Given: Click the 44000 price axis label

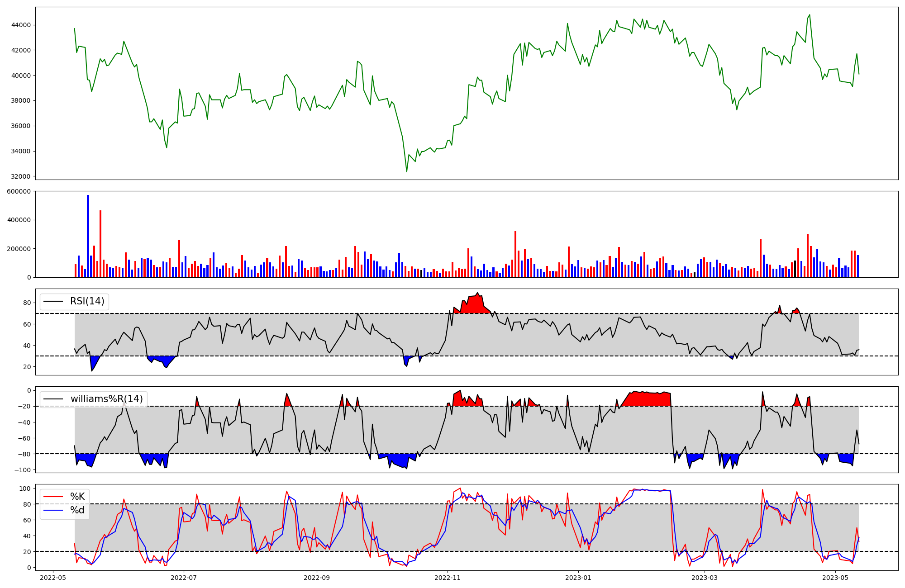Looking at the screenshot, I should [21, 25].
